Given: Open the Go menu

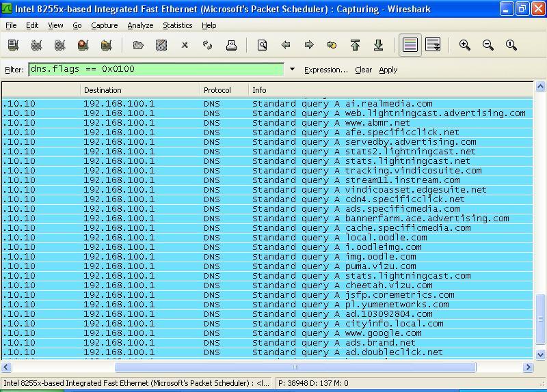Looking at the screenshot, I should click(77, 25).
